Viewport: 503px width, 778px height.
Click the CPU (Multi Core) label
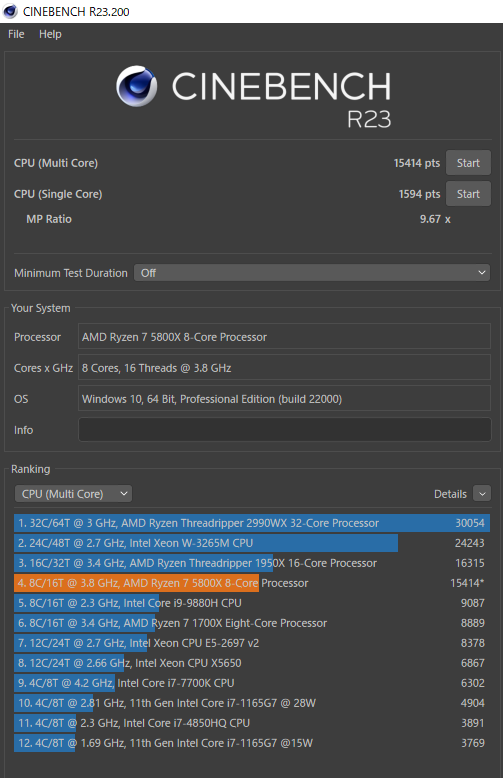(56, 163)
